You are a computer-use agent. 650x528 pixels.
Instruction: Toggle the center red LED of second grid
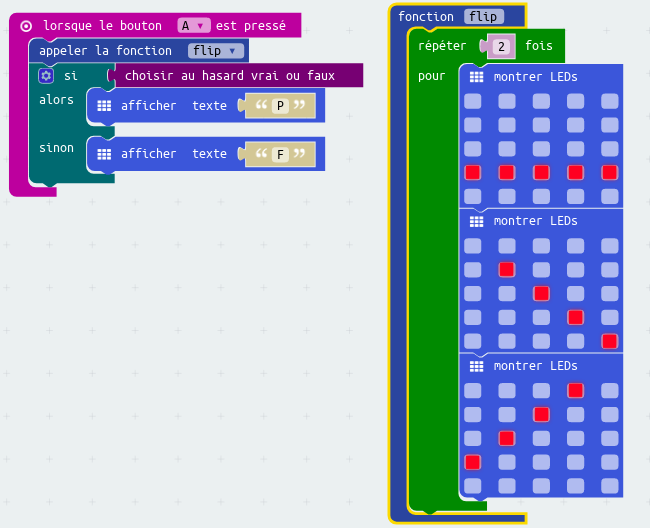click(541, 293)
